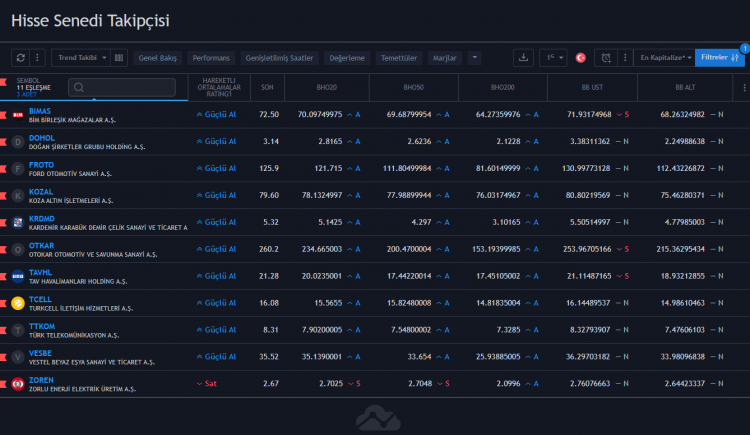Toggle the red flag on BIMAS row
Screen dimensions: 750x435
3,115
